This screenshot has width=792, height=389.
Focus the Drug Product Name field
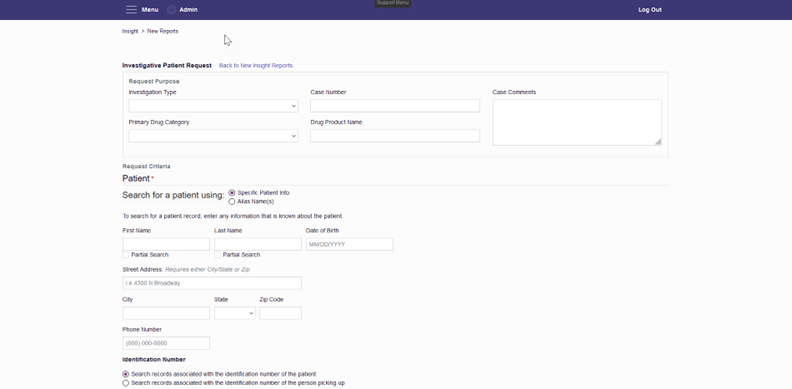pos(395,136)
